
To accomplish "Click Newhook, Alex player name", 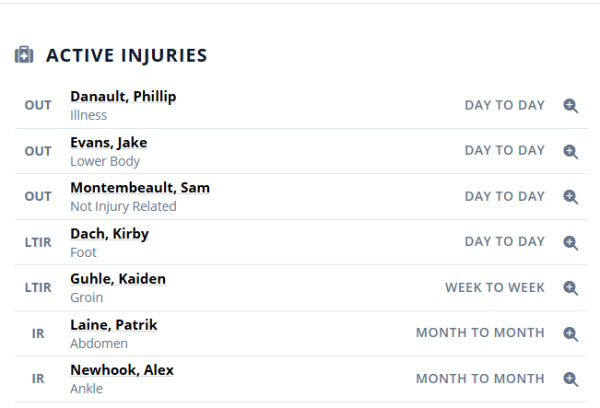I will tap(122, 370).
